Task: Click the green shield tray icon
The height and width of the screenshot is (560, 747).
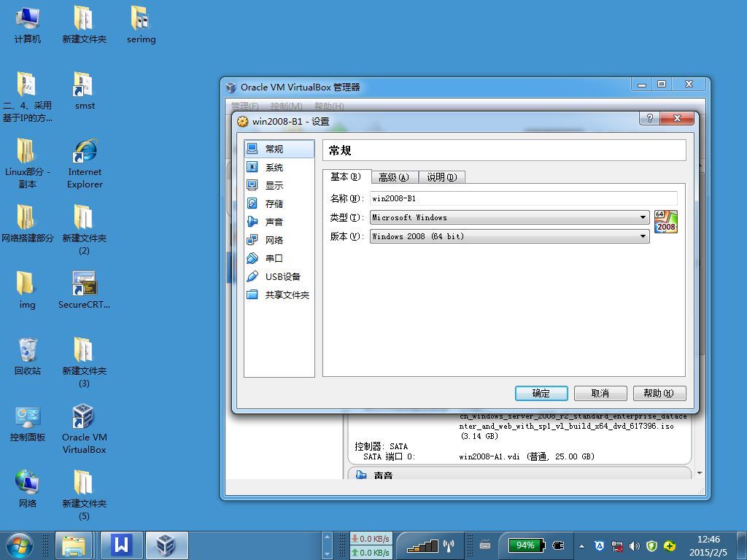Action: [x=651, y=545]
